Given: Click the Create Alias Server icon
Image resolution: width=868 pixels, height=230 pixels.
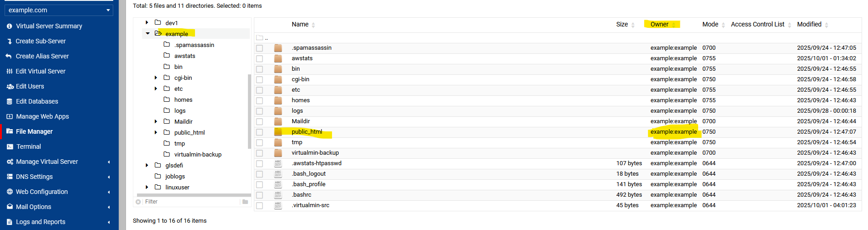Looking at the screenshot, I should [x=9, y=56].
